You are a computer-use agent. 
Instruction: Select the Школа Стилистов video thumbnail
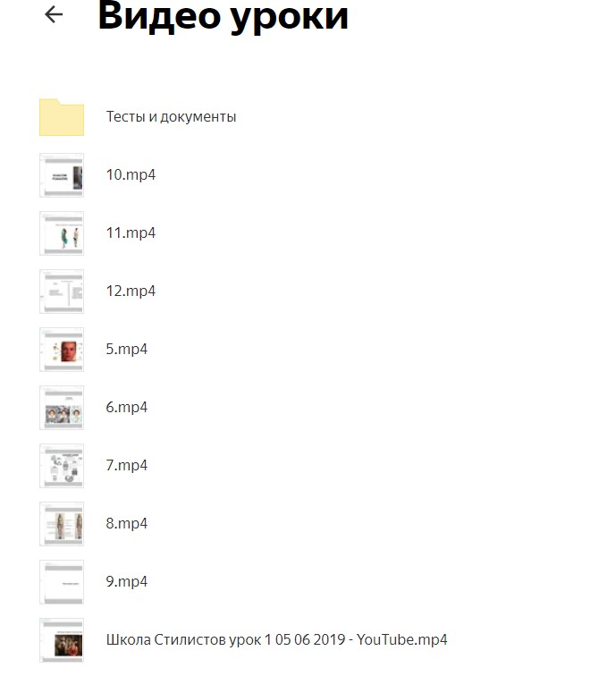coord(62,640)
